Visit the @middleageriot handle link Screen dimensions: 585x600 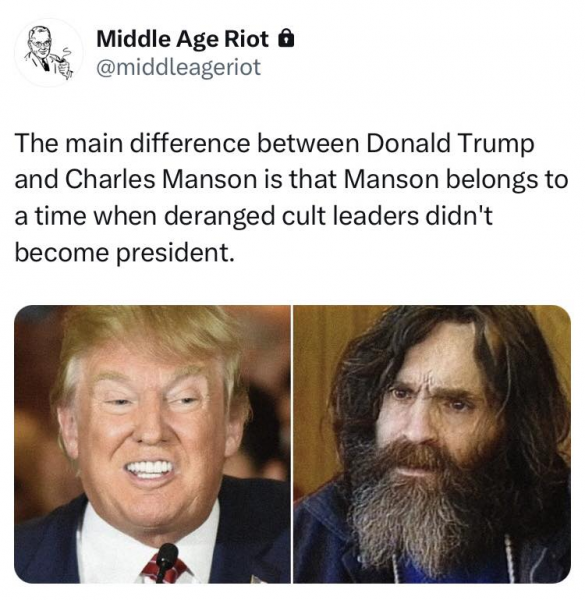pos(179,67)
